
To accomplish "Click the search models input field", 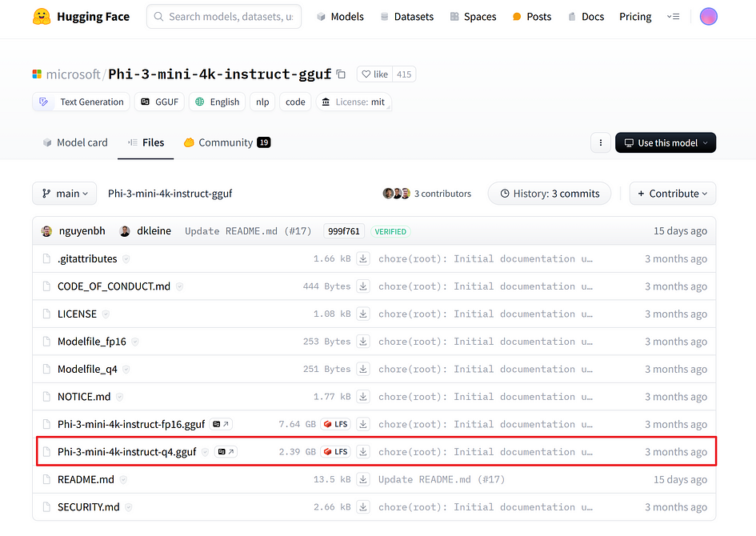I will pos(224,16).
